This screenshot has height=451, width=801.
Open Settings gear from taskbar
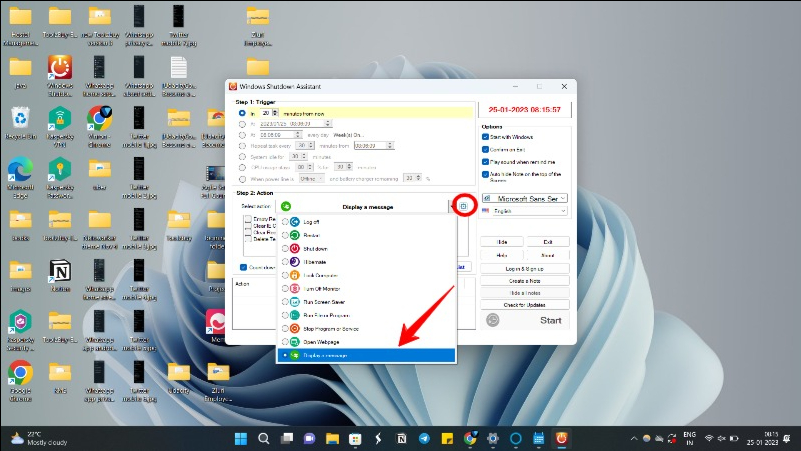493,438
